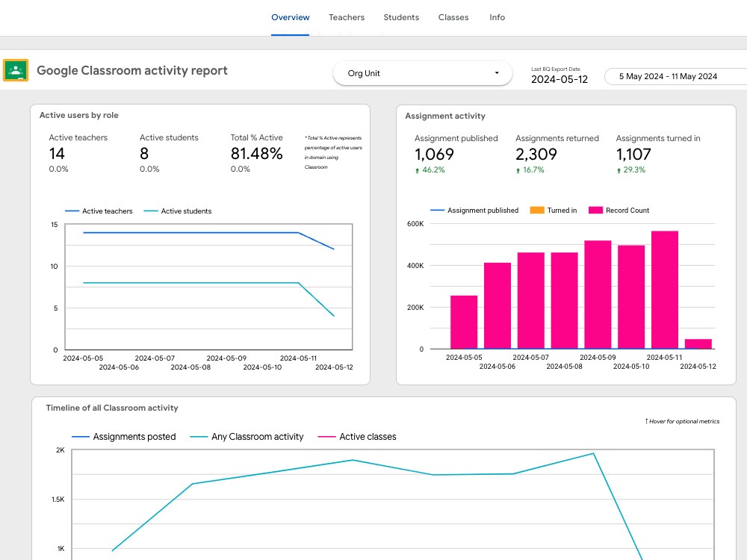Open the Info tab
This screenshot has width=747, height=560.
[x=497, y=18]
